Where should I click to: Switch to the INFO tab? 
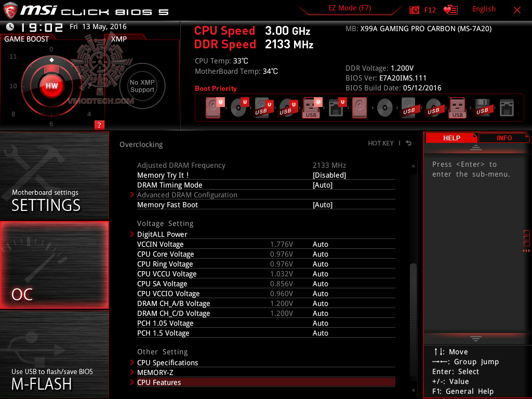pyautogui.click(x=504, y=138)
